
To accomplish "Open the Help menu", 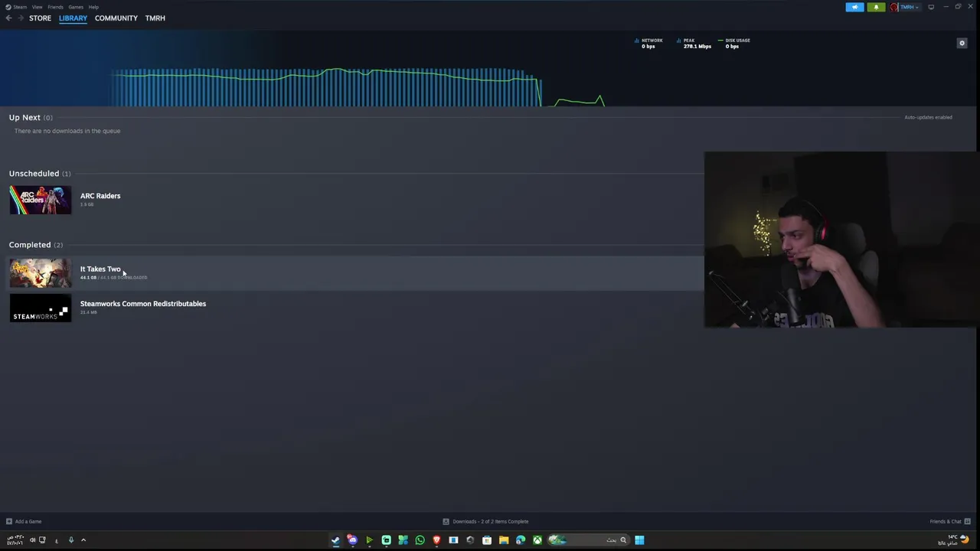I will tap(93, 7).
